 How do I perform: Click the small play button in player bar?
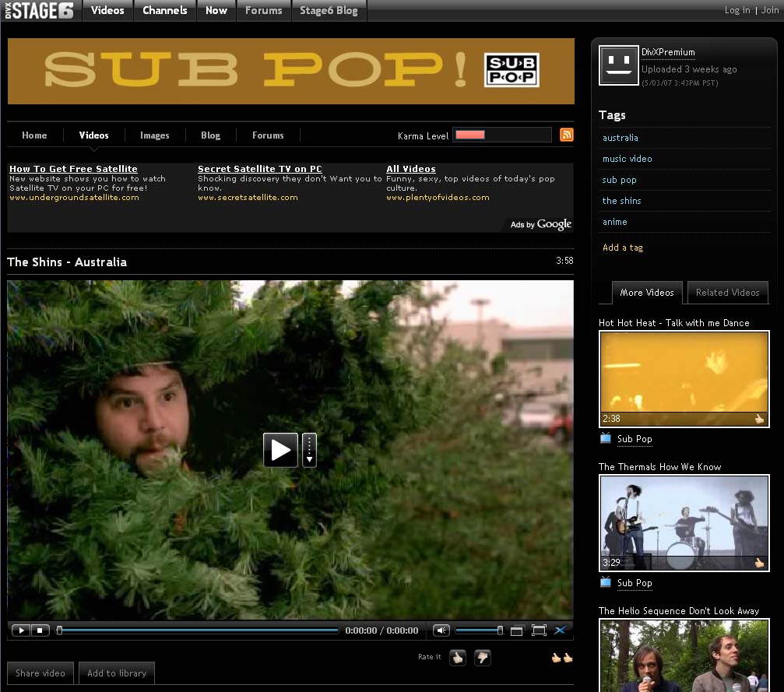[21, 631]
